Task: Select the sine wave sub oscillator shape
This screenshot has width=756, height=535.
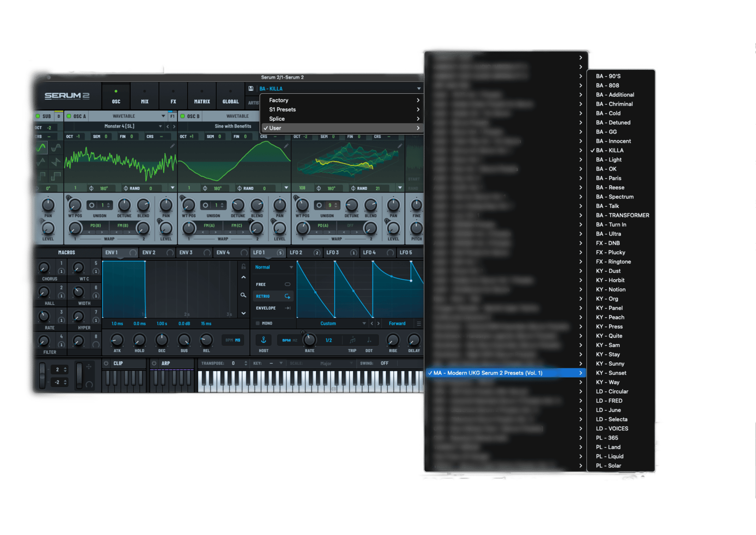Action: tap(41, 148)
